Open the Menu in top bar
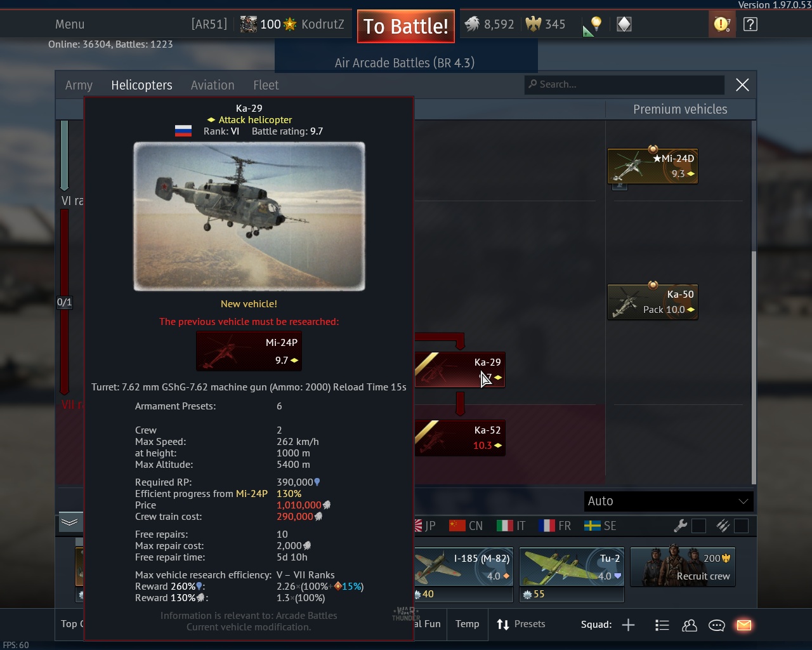Image resolution: width=812 pixels, height=650 pixels. tap(70, 24)
